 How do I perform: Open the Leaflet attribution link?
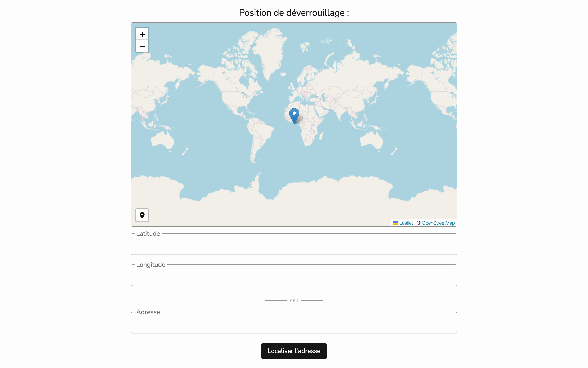(403, 223)
